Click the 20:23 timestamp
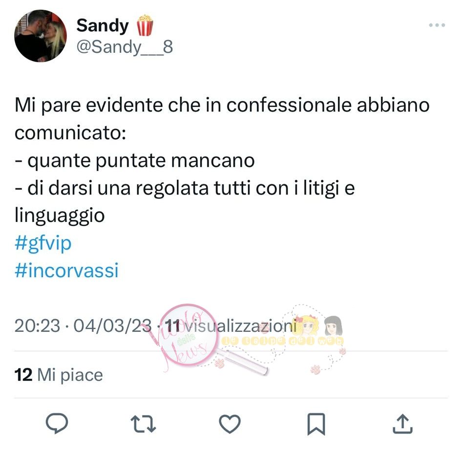Image resolution: width=462 pixels, height=476 pixels. pos(37,326)
